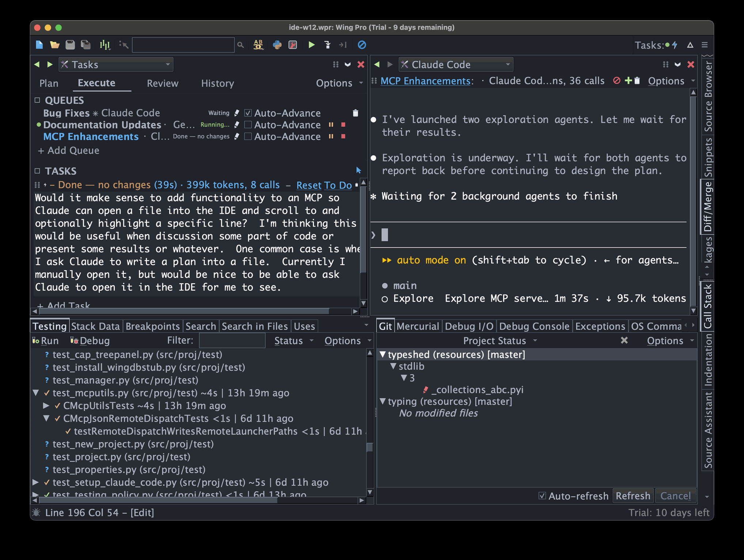Click the magnifier search icon in the toolbar
Viewport: 744px width, 560px height.
240,45
